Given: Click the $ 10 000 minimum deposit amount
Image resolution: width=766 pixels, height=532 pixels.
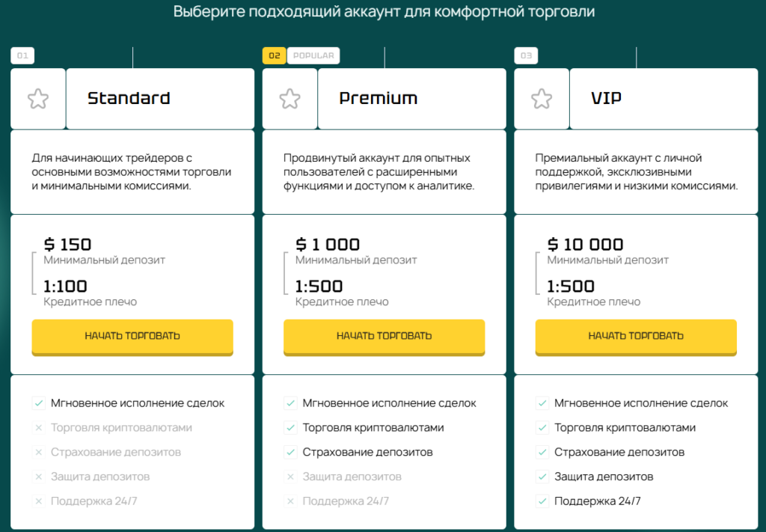Looking at the screenshot, I should point(586,244).
